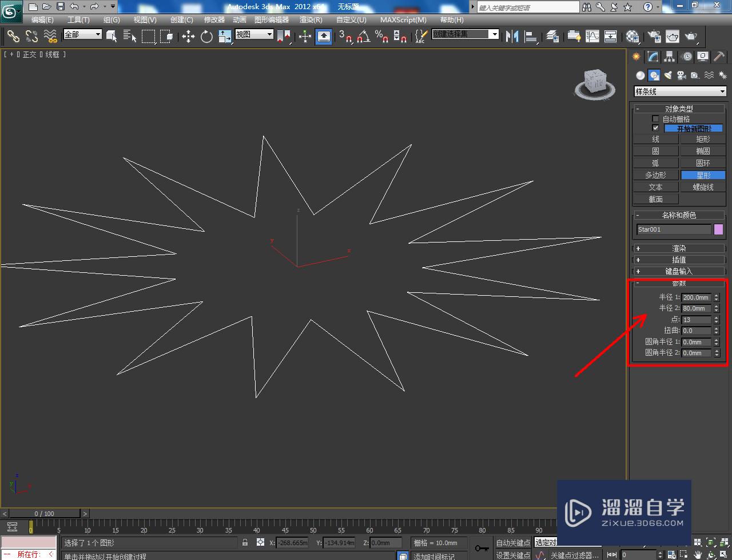Choose the Select Object arrow tool

tap(112, 36)
